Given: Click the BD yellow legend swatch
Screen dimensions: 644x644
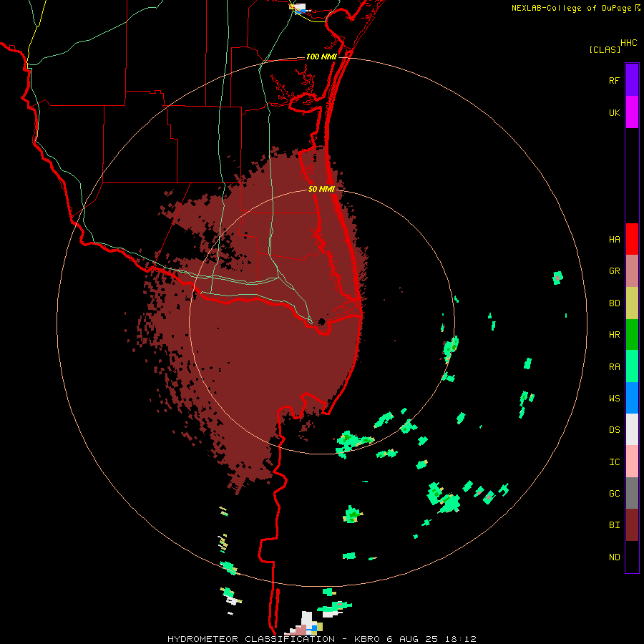Looking at the screenshot, I should tap(632, 303).
